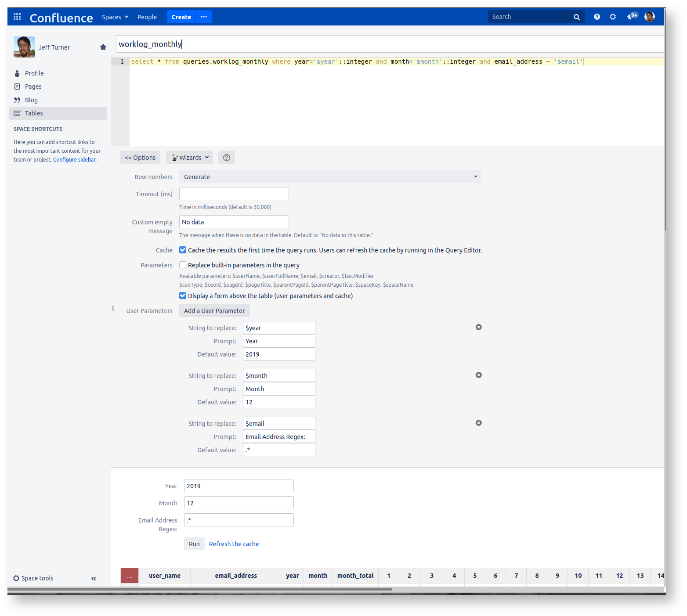Click the Timeout (ms) input field
687x616 pixels.
coord(234,194)
